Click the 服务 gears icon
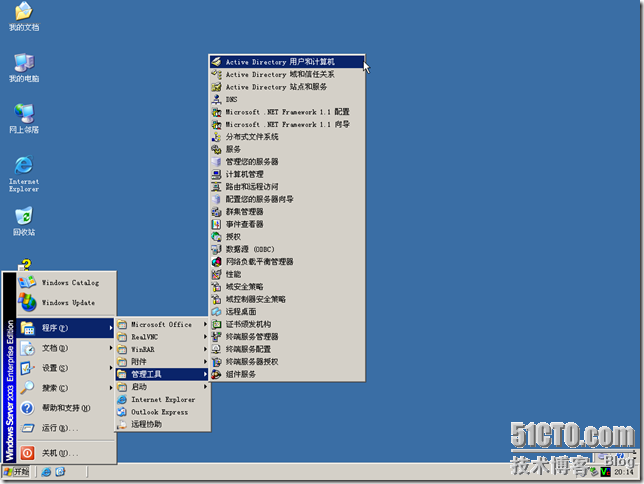644x484 pixels. click(216, 149)
